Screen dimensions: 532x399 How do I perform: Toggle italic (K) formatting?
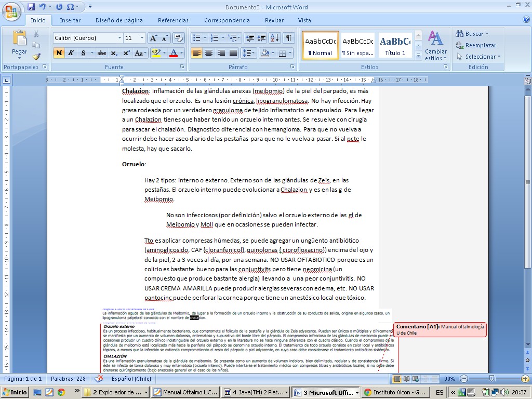[71, 53]
